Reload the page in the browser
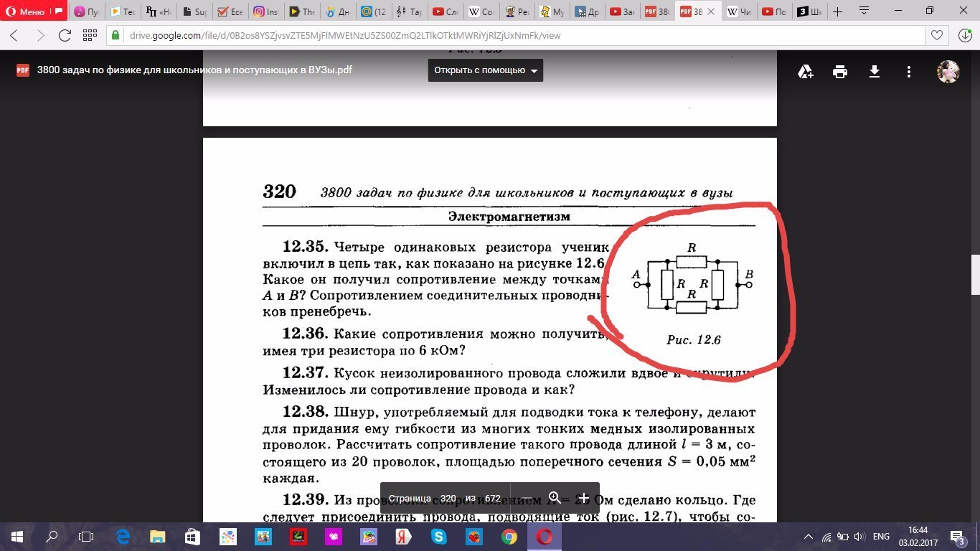Viewport: 980px width, 551px height. (65, 35)
